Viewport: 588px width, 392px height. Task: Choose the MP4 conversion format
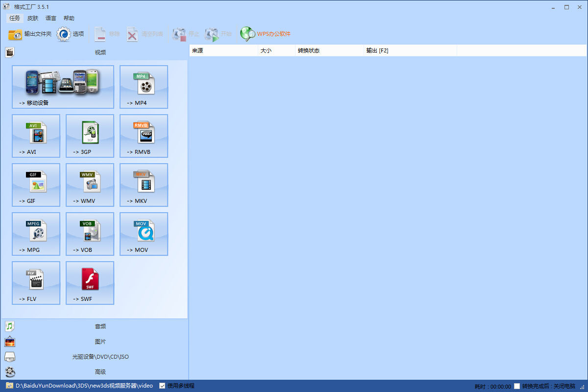point(144,87)
